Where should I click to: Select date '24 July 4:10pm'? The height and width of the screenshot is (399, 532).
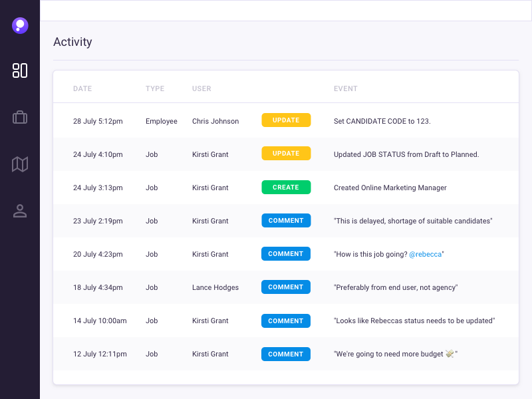pos(98,154)
